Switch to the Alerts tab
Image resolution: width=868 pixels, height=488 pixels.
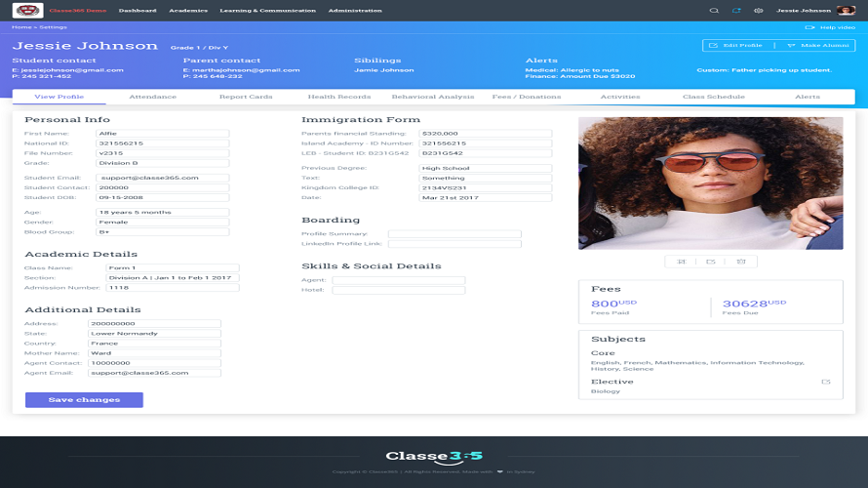point(808,97)
